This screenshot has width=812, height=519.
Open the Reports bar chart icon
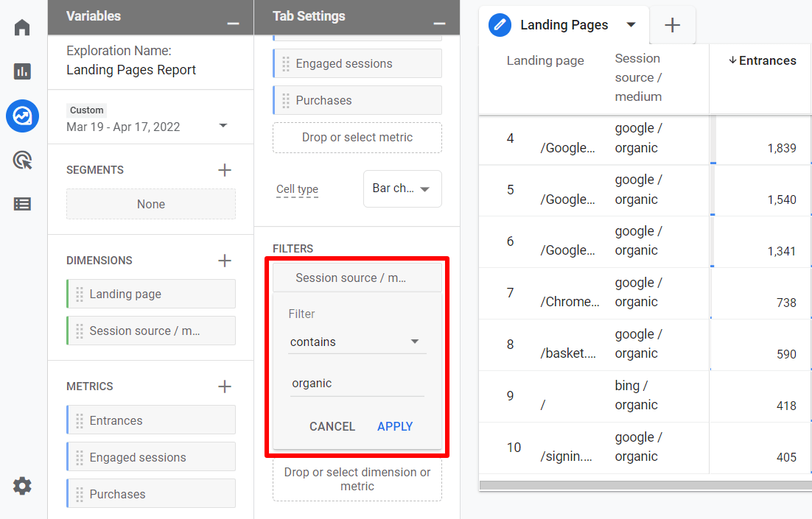(x=22, y=71)
